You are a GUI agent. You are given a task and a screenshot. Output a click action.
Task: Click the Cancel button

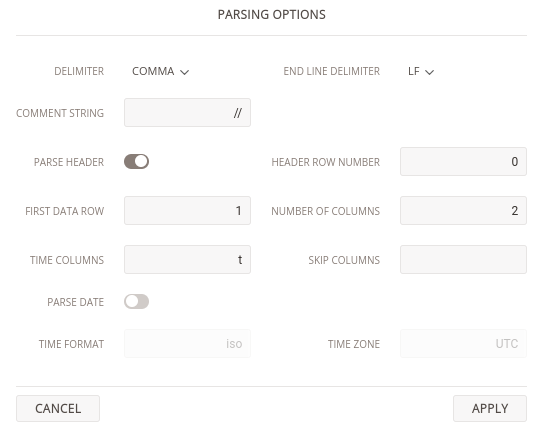[58, 409]
